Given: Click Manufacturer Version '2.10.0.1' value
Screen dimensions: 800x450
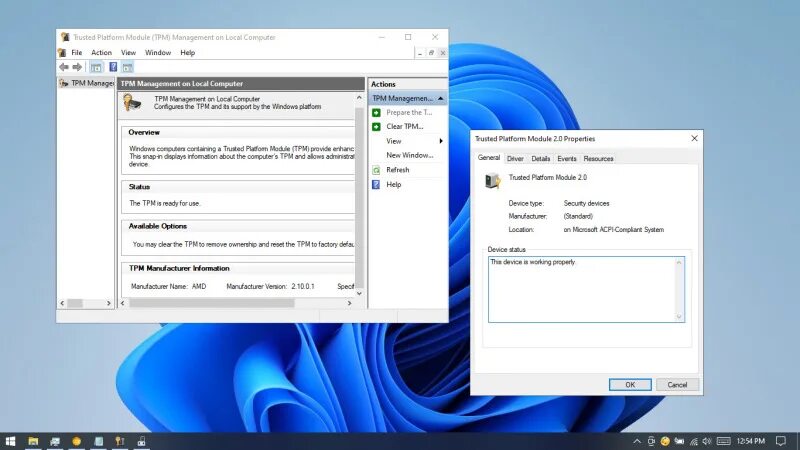Looking at the screenshot, I should click(303, 286).
